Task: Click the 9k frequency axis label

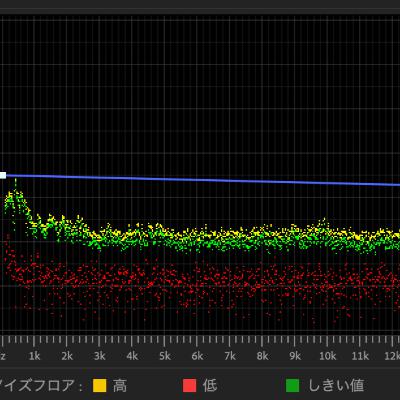Action: coord(295,356)
